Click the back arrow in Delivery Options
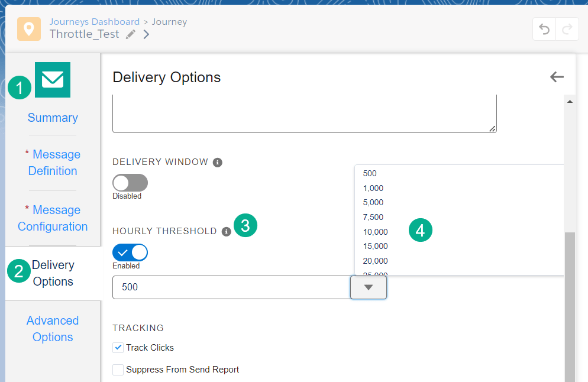Image resolution: width=588 pixels, height=382 pixels. tap(557, 77)
